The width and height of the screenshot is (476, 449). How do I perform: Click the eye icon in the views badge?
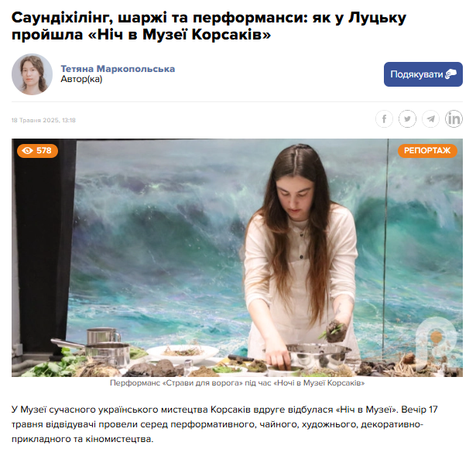tap(28, 151)
